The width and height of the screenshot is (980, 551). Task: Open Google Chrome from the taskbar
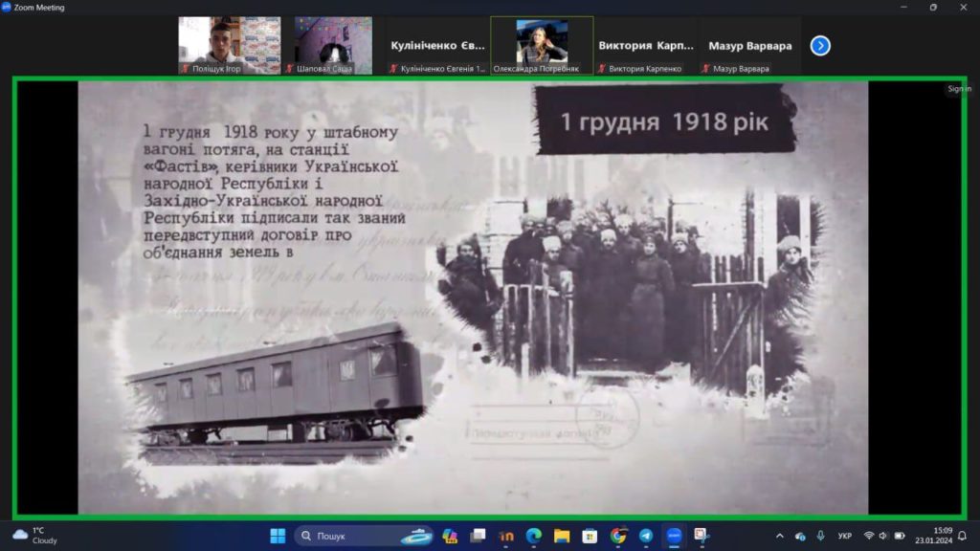[x=618, y=536]
